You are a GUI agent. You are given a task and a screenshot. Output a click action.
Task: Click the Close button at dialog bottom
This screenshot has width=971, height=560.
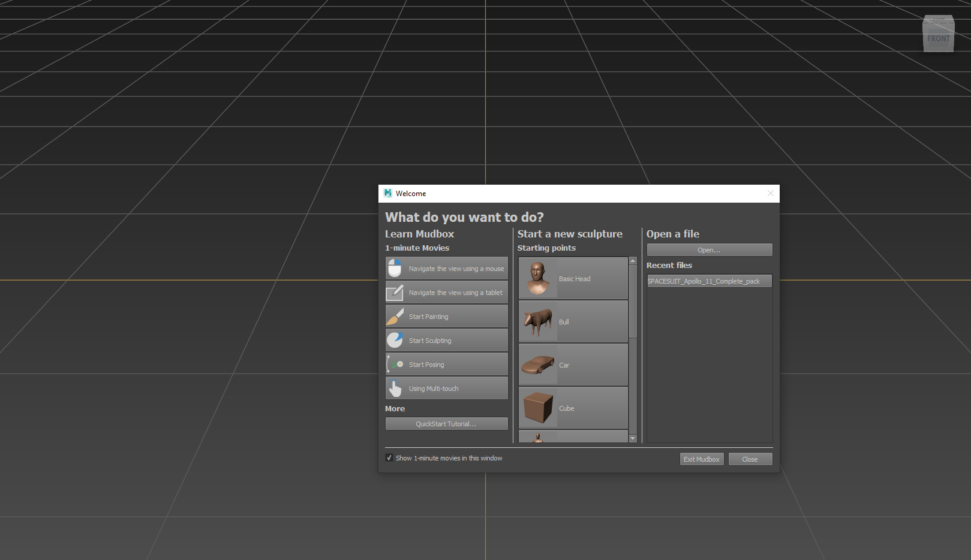coord(750,459)
